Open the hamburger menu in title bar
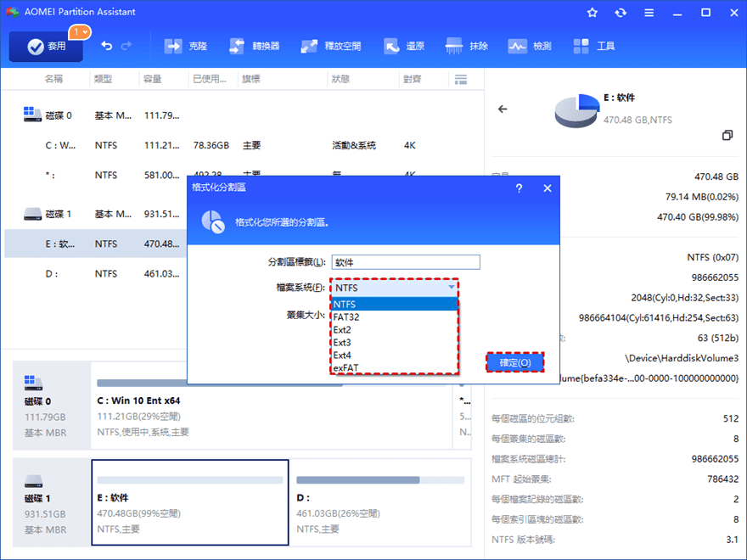 (x=649, y=13)
